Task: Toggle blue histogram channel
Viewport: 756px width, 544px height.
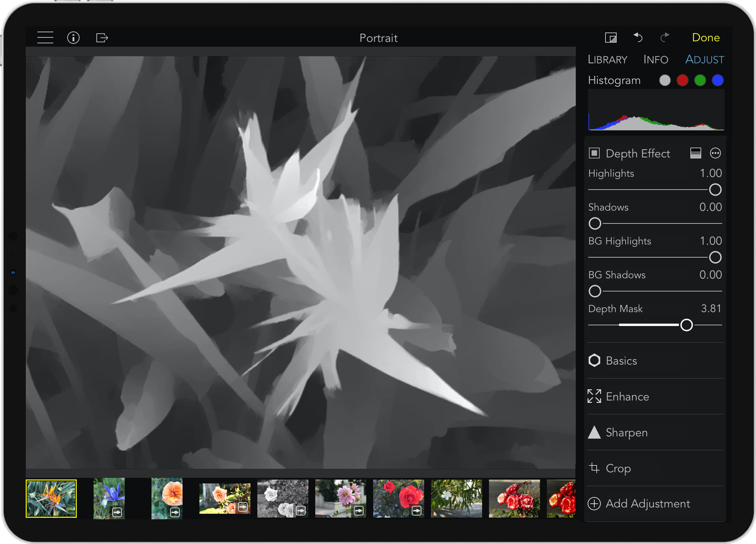Action: pos(717,80)
